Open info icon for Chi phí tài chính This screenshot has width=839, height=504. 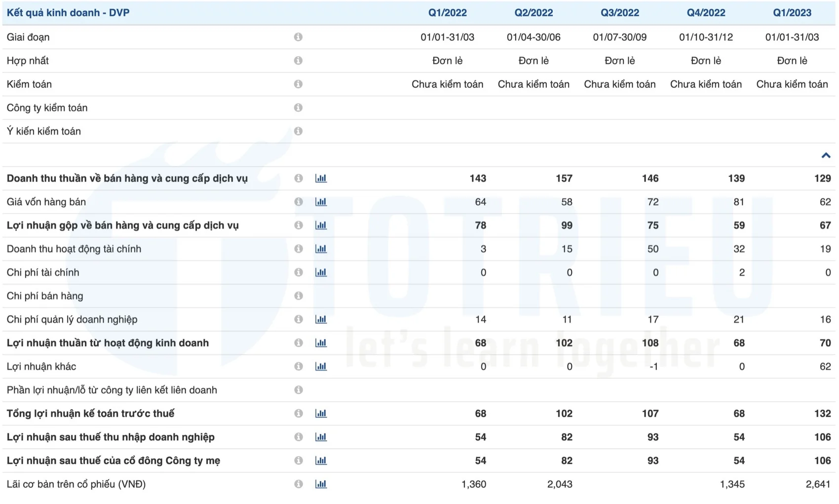pos(299,272)
